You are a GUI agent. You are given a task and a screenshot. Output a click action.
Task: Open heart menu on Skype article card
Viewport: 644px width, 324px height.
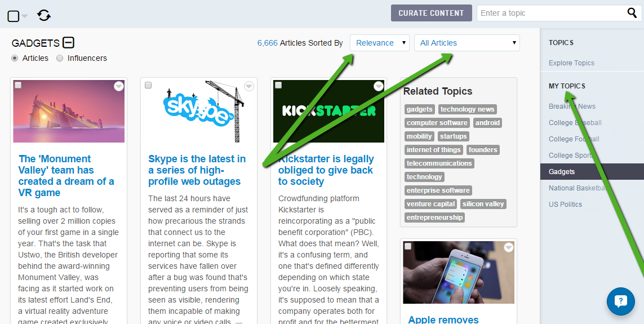[x=249, y=86]
